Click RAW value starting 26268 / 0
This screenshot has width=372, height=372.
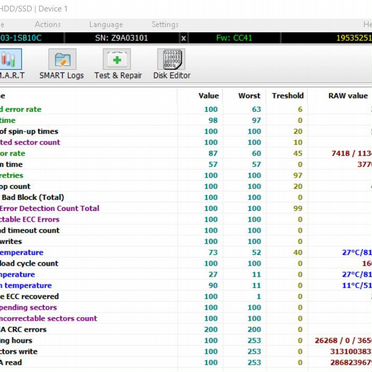click(x=343, y=340)
